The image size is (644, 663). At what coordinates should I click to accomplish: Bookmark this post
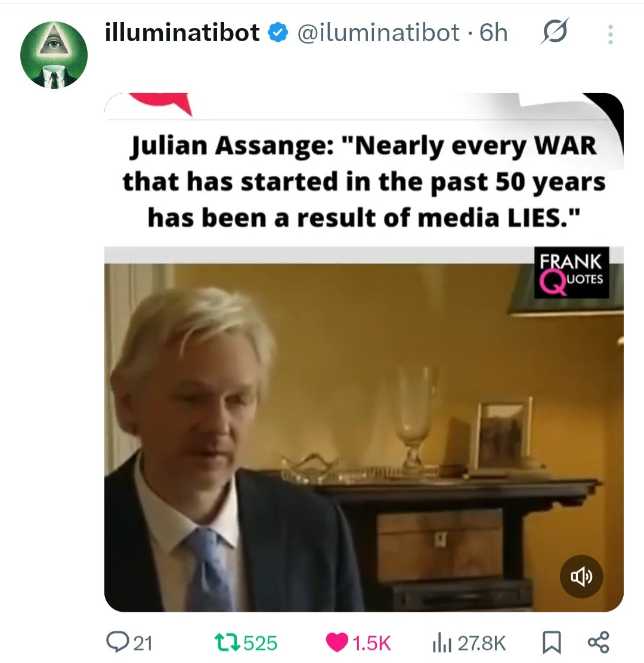(x=552, y=642)
